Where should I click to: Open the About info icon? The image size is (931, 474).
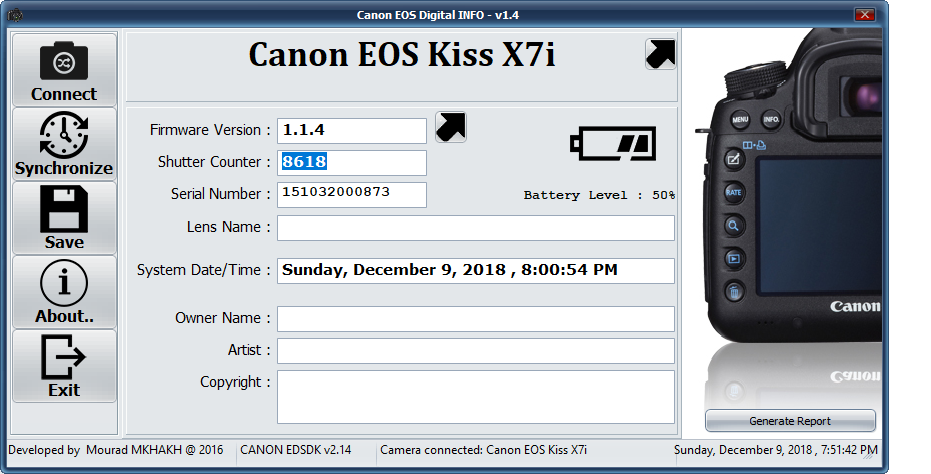[x=64, y=284]
